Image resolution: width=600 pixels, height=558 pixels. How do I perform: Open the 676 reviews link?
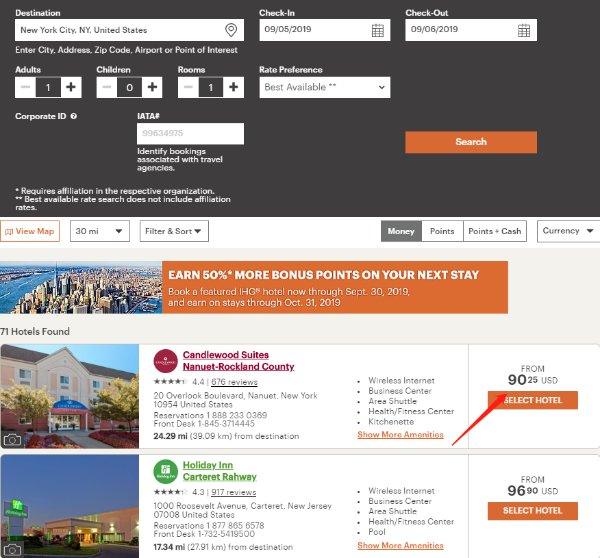click(x=234, y=382)
